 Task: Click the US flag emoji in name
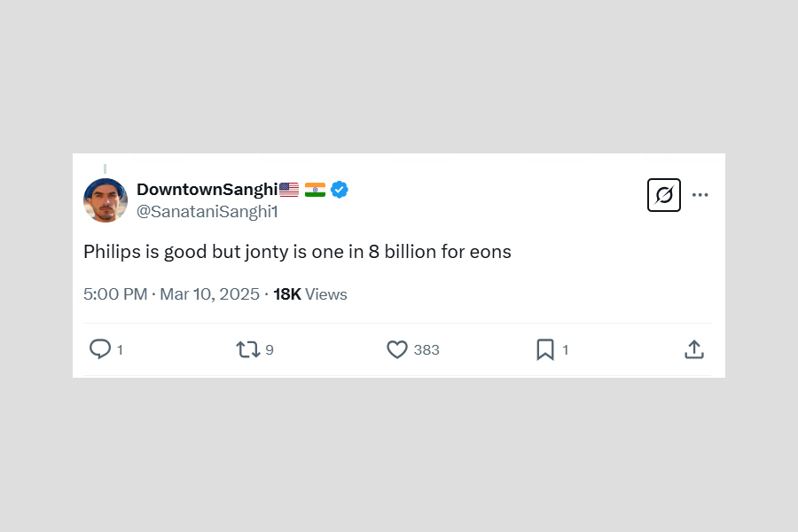(x=289, y=189)
